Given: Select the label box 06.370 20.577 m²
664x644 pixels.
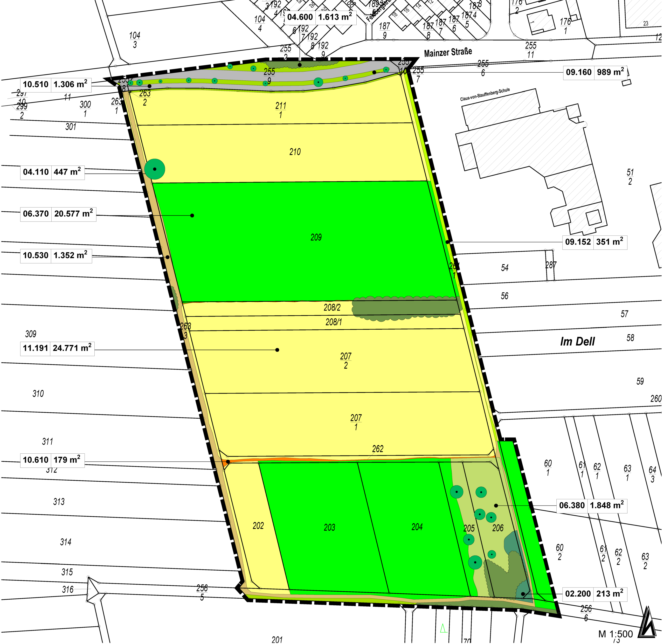Looking at the screenshot, I should (x=58, y=214).
